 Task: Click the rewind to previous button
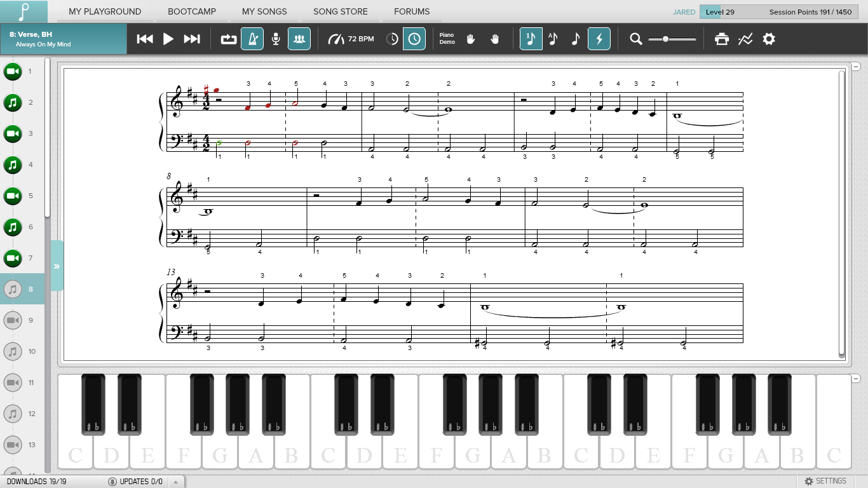pos(145,39)
